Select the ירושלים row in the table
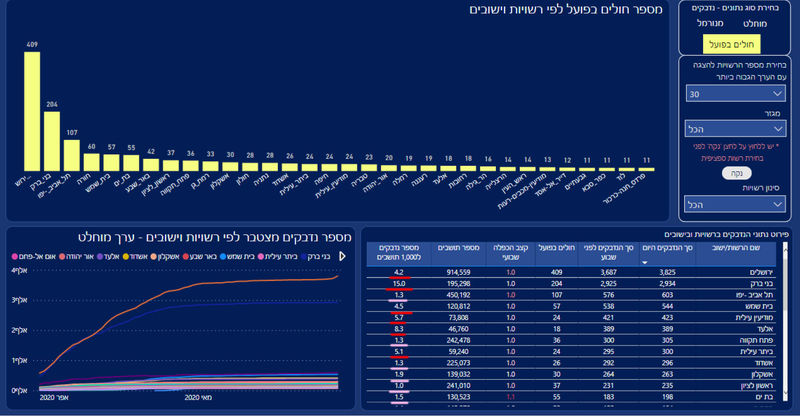 click(x=571, y=273)
